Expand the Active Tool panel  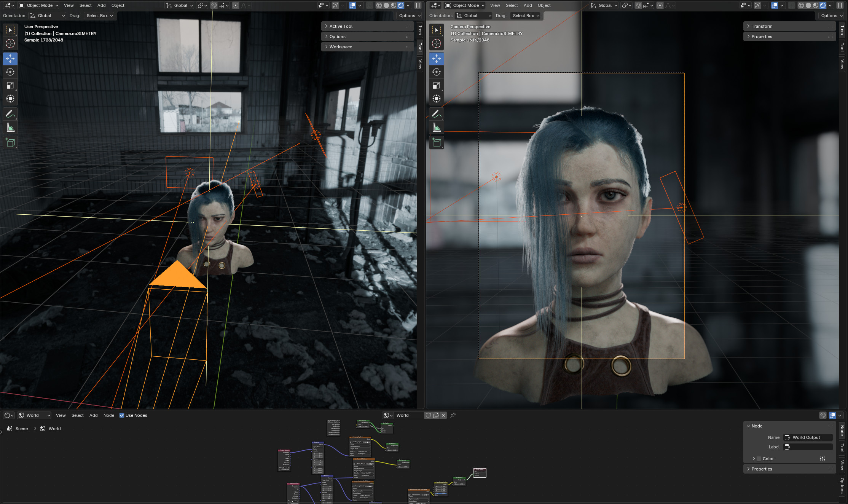(x=341, y=26)
